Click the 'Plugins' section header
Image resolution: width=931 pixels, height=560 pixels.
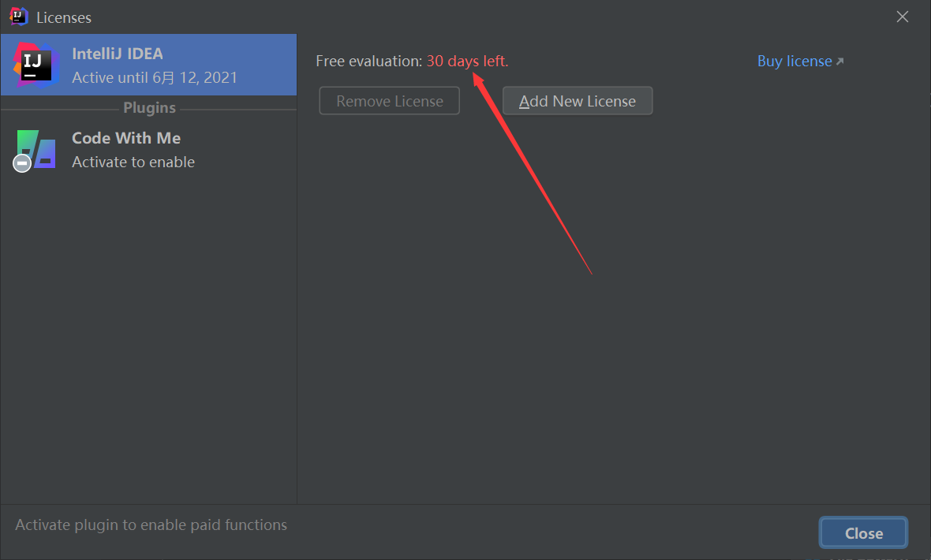[149, 108]
